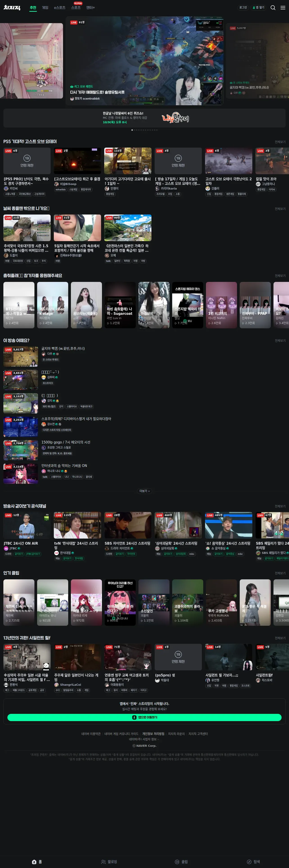289x868 pixels.
Task: Open 탐색 in the bottom navigation
Action: 253,862
